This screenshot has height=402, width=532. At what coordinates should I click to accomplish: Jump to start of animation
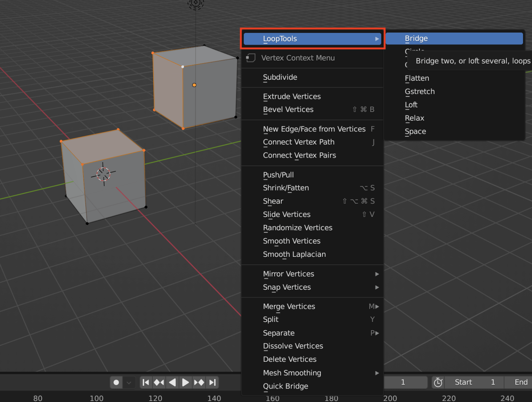click(x=145, y=382)
